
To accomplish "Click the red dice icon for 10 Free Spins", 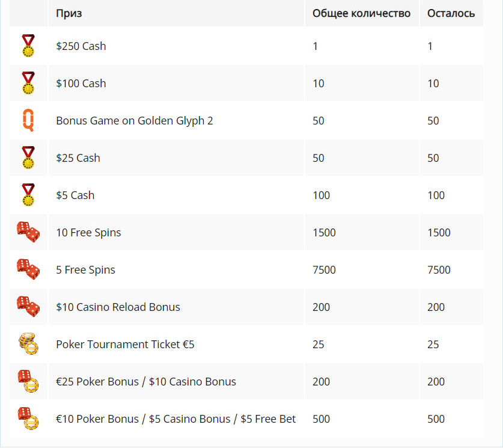I will tap(28, 232).
